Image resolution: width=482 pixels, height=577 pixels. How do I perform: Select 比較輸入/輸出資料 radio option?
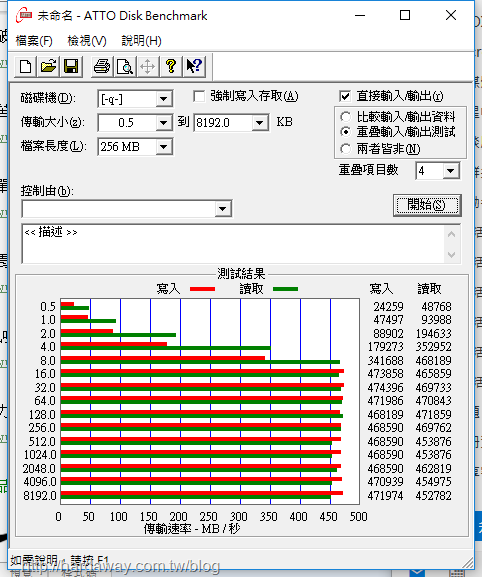coord(345,117)
